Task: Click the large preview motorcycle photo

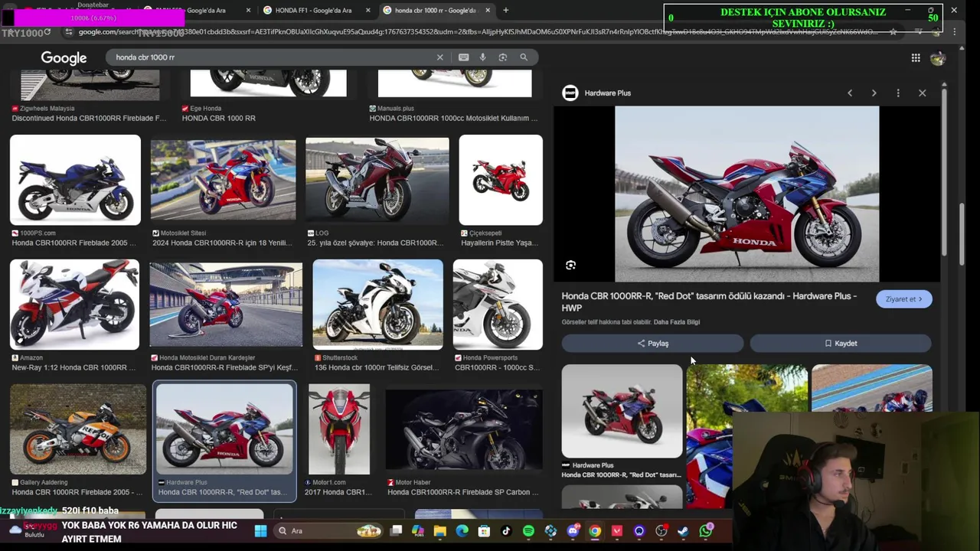Action: (x=746, y=194)
